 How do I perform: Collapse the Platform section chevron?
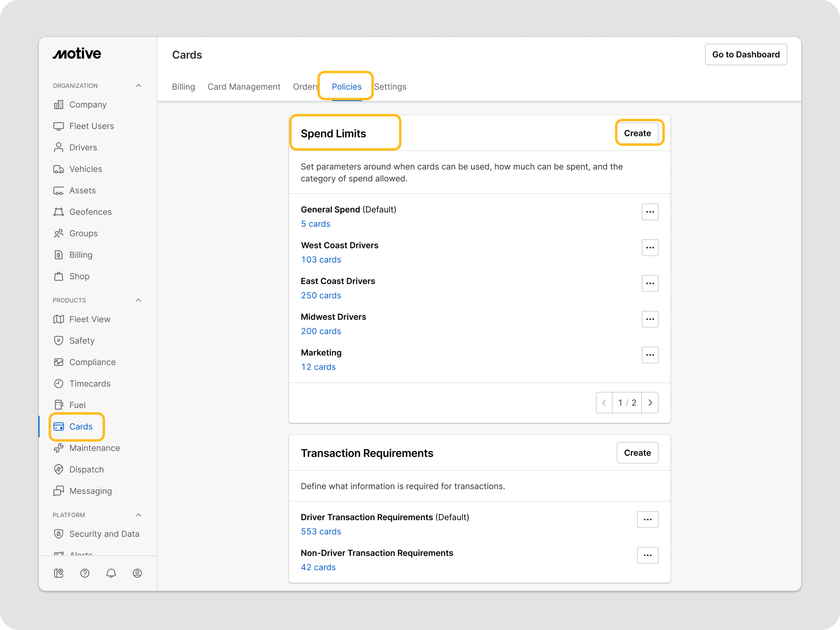139,515
